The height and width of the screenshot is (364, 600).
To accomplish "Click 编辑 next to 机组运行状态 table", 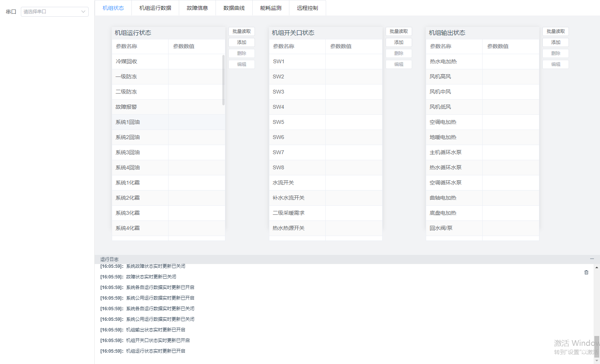I will (242, 64).
